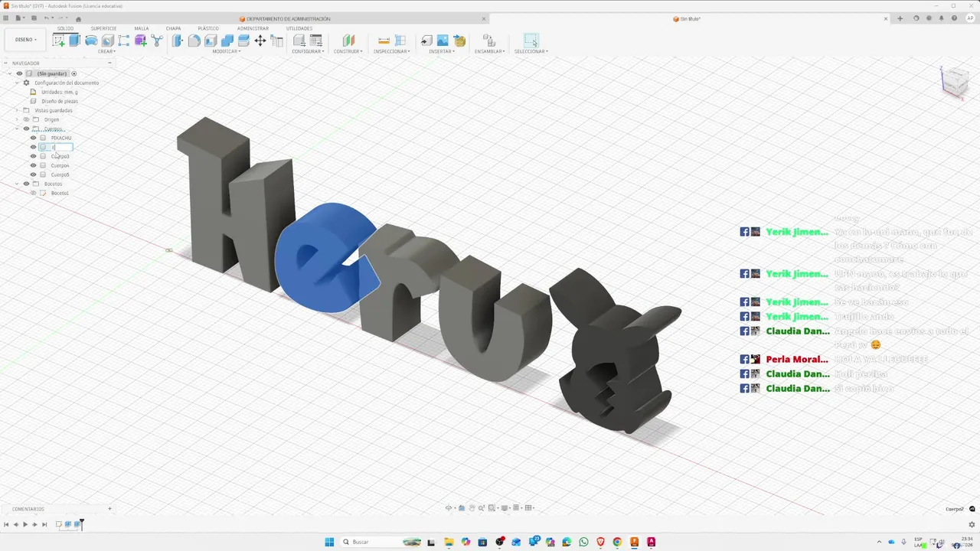Click the Insert Derive icon
This screenshot has width=980, height=551.
pyautogui.click(x=426, y=41)
